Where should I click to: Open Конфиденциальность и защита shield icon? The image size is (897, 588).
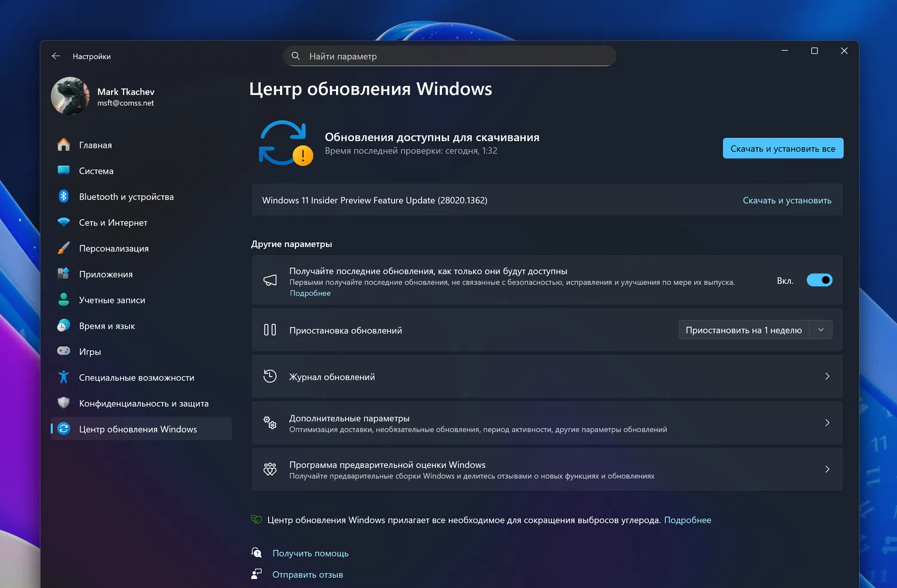pyautogui.click(x=65, y=403)
